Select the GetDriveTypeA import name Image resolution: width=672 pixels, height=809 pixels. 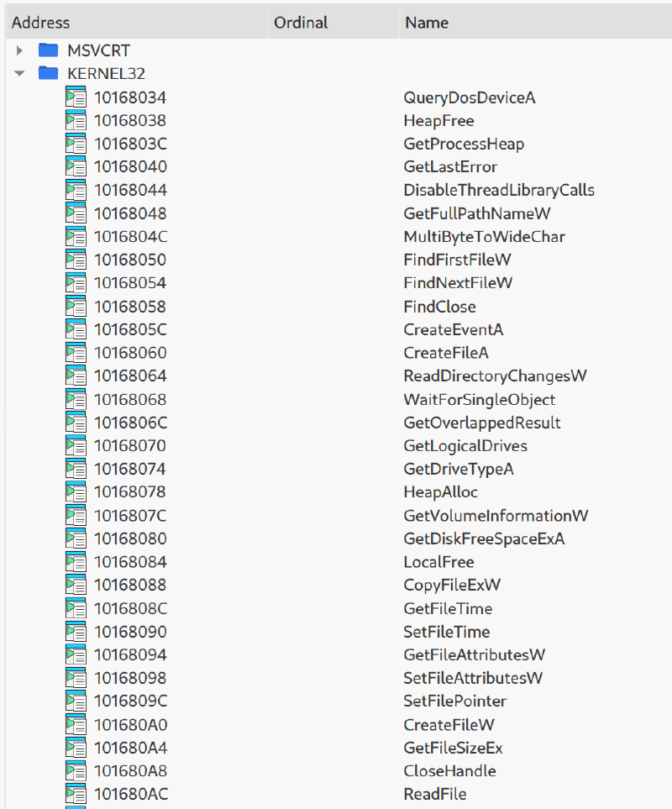click(x=459, y=470)
